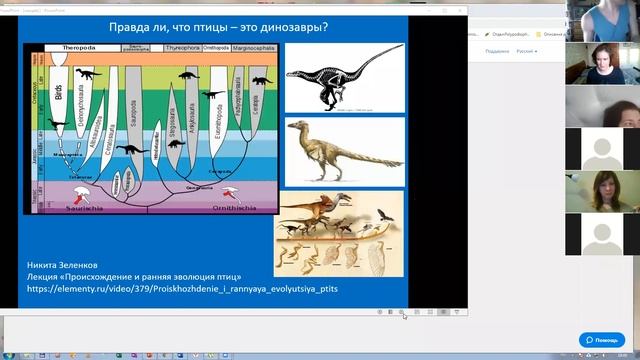Click the Помощь help chat button
Screen dimensions: 640x360
602,340
